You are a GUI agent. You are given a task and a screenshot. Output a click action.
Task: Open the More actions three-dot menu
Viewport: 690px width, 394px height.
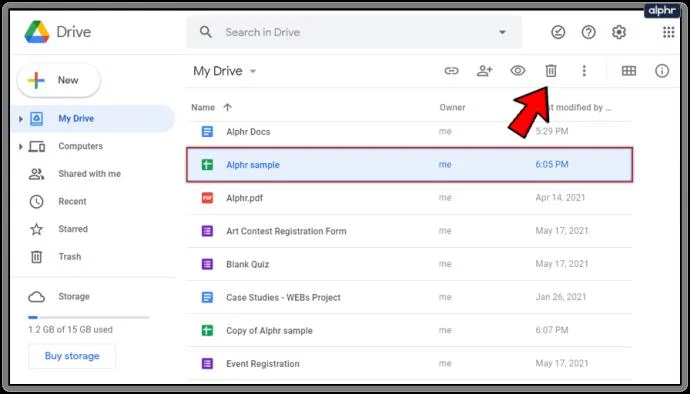pyautogui.click(x=584, y=71)
